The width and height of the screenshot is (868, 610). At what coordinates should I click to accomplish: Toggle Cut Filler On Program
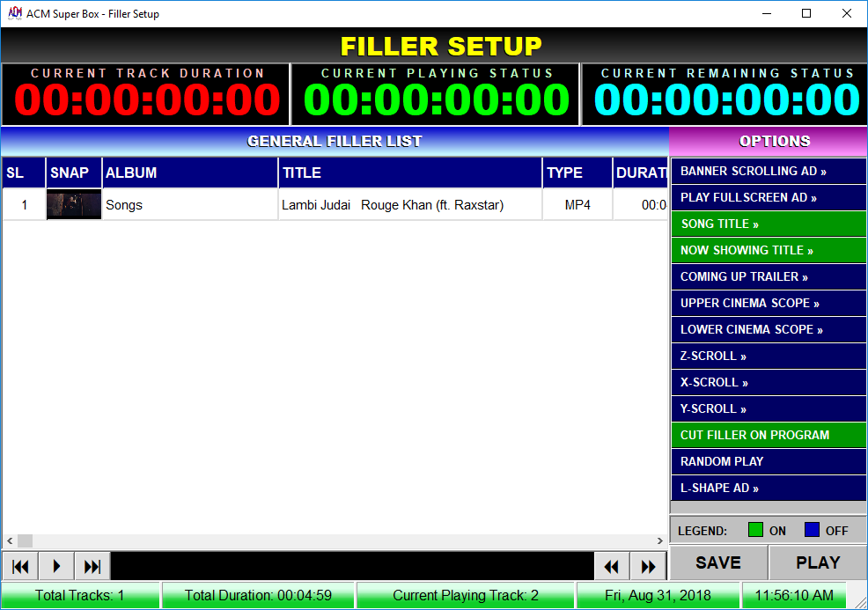coord(769,435)
